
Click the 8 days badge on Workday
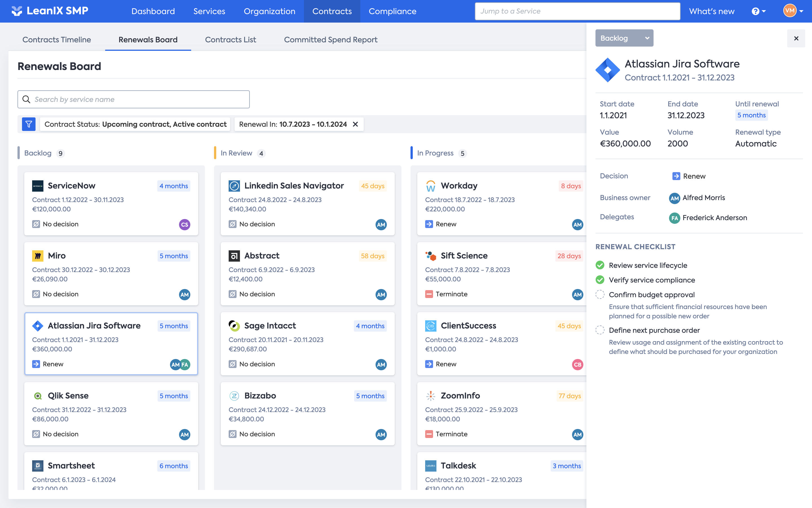571,186
